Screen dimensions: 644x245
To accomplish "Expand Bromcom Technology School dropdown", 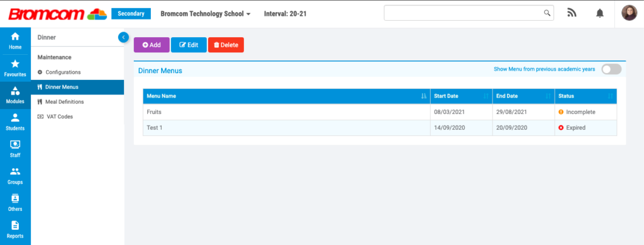I will coord(206,14).
